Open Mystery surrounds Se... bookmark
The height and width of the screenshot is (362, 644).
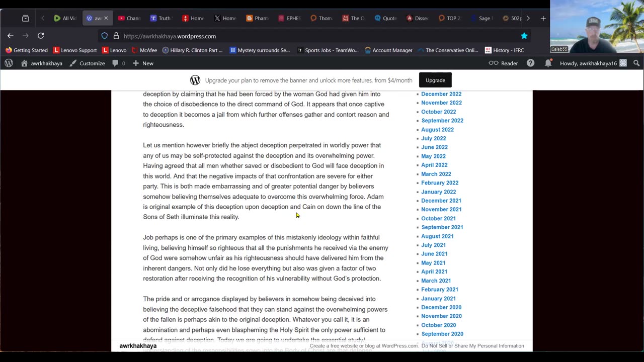tap(260, 50)
